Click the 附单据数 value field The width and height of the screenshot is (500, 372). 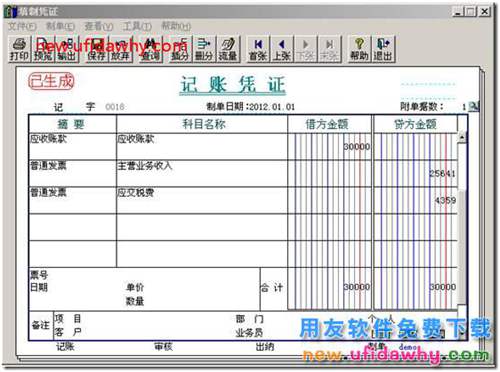point(464,107)
